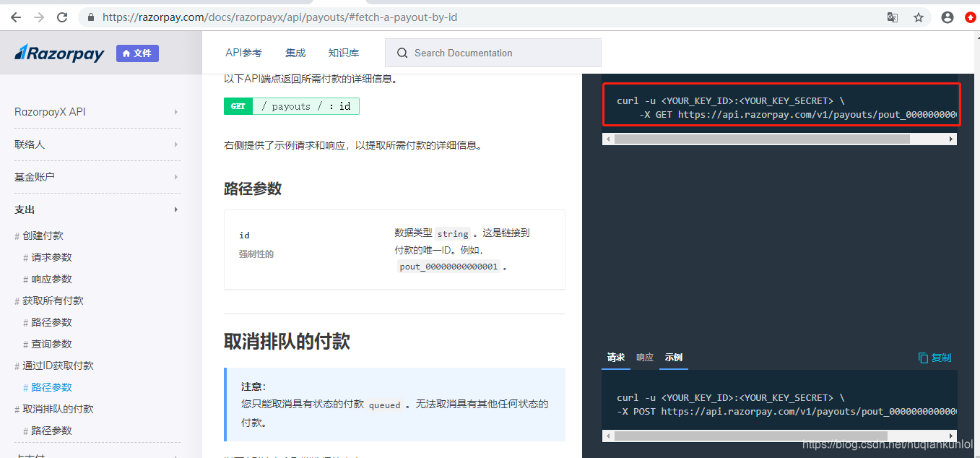
Task: Click the curl POST payouts command text
Action: pos(787,405)
